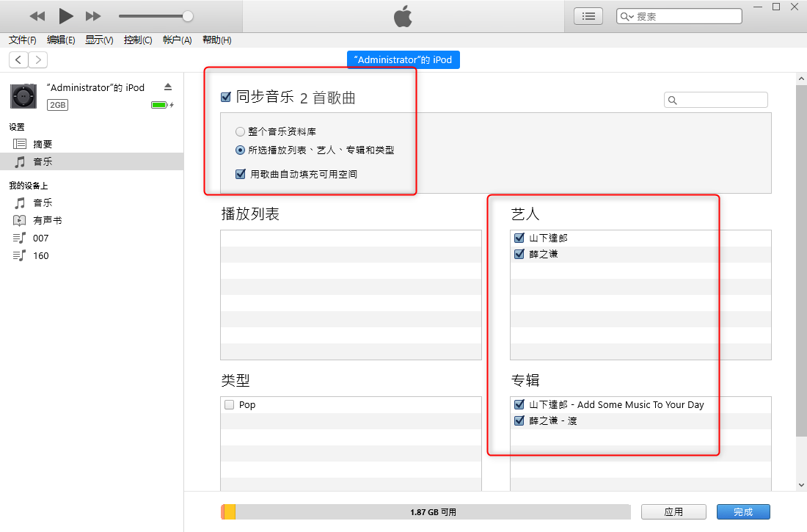The width and height of the screenshot is (807, 532).
Task: Select 所选播放列表、艺人、专辑和类型 radio option
Action: tap(240, 150)
